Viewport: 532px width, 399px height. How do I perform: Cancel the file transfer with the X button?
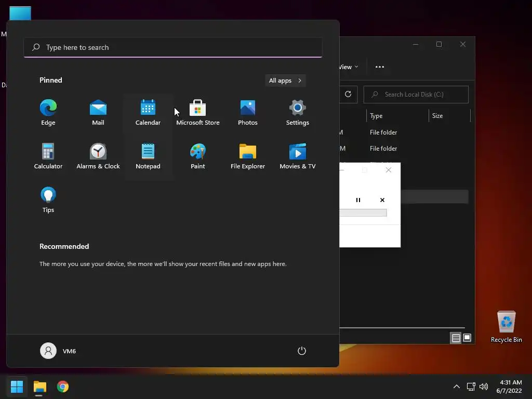382,200
